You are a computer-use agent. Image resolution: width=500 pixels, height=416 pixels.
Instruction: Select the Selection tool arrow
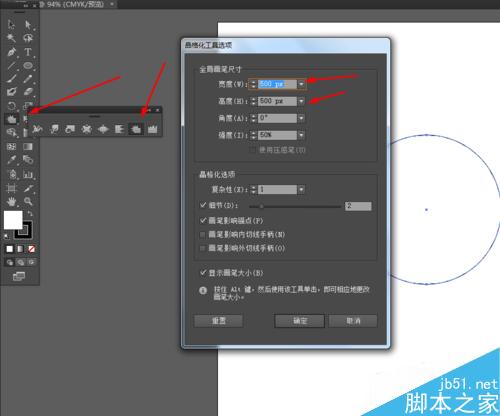11,24
